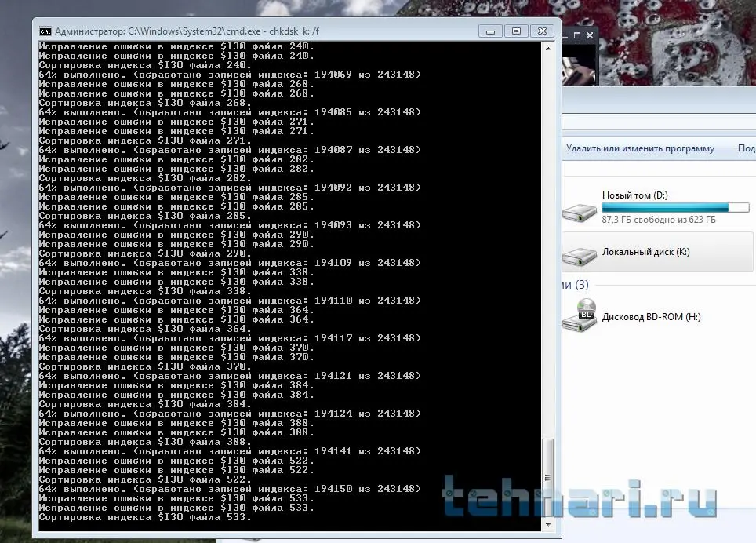Click the scrollbar down arrow in cmd window

548,525
